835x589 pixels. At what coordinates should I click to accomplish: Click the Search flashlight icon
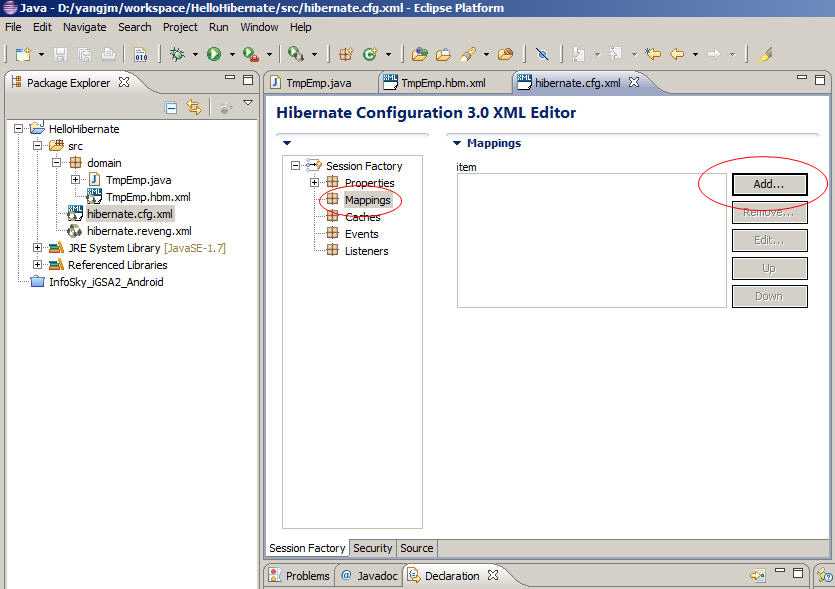coord(469,54)
